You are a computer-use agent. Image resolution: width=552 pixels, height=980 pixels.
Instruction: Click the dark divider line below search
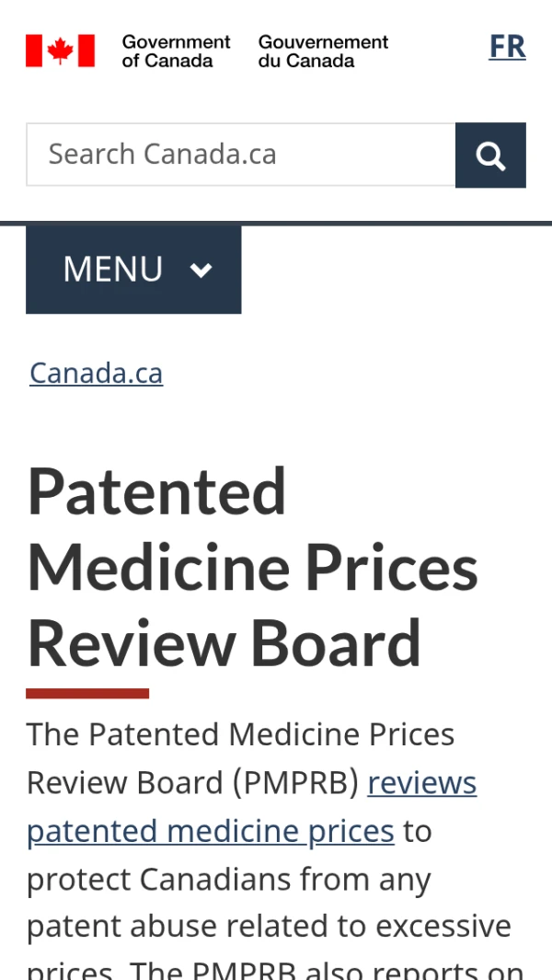coord(276,223)
